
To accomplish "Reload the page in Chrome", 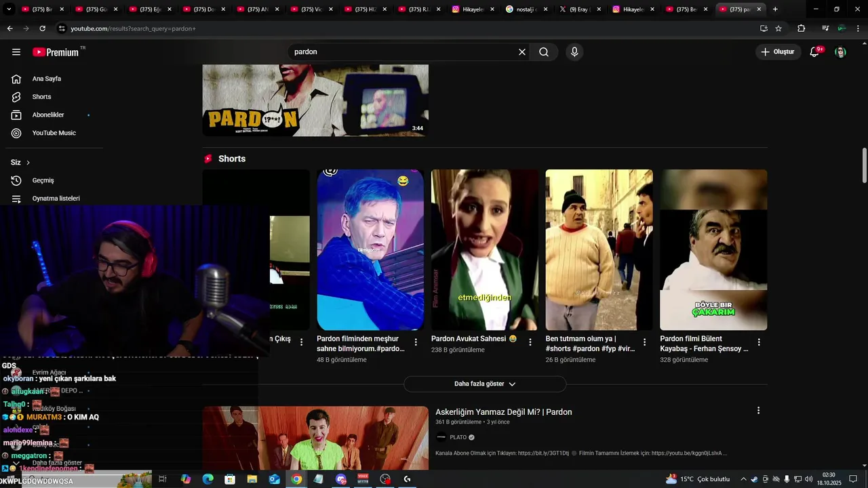I will pyautogui.click(x=42, y=28).
